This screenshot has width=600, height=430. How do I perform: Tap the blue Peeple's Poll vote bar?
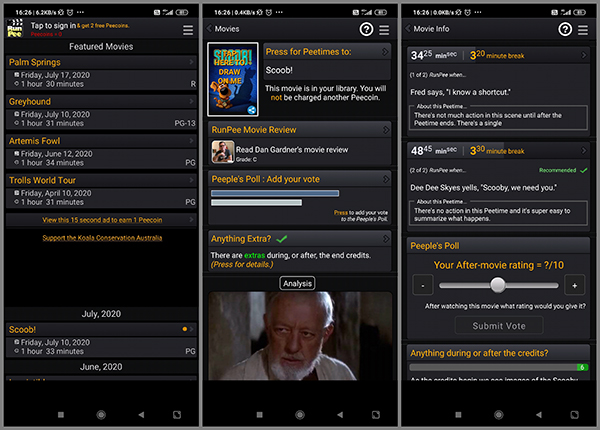click(275, 193)
